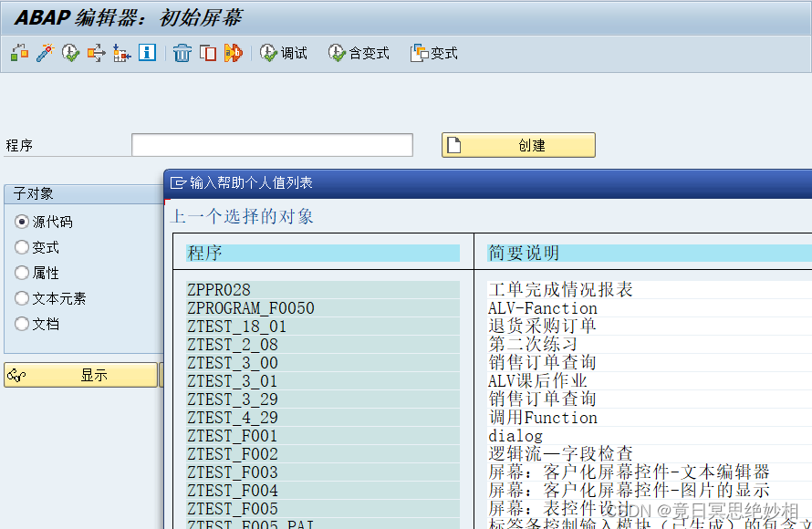Select the 变式 radio button under 子对象
This screenshot has width=812, height=529.
coord(20,247)
